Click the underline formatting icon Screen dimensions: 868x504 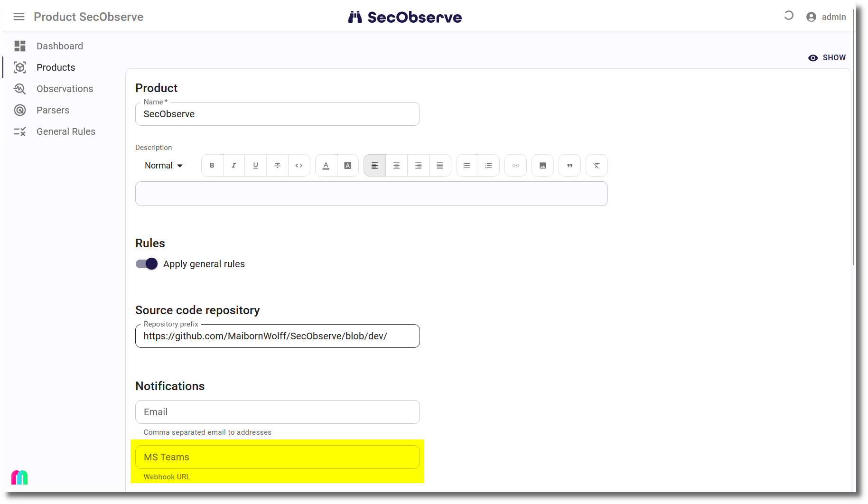pyautogui.click(x=255, y=166)
